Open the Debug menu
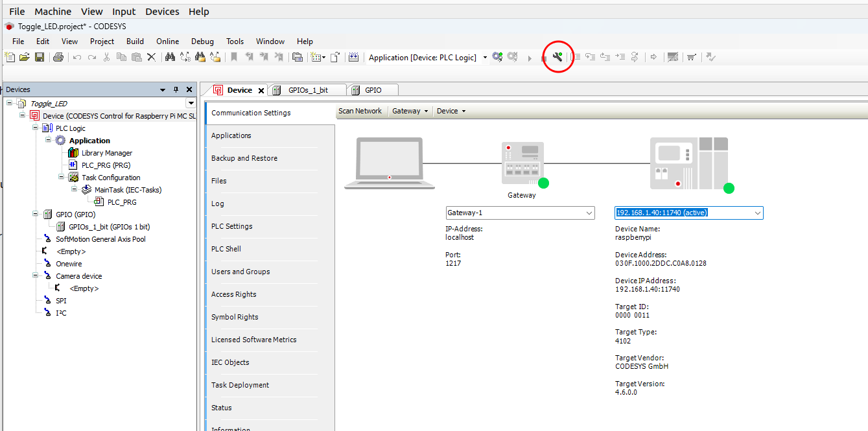Screen dimensions: 868x431 [x=202, y=41]
